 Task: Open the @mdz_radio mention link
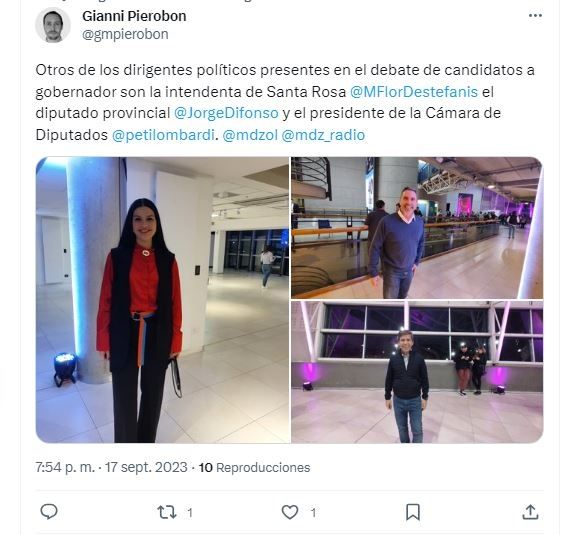[323, 135]
